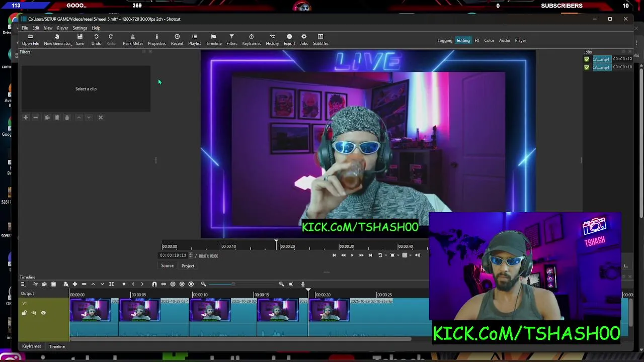Lift the clip with the up-arrow icon
Viewport: 644px width, 362px height.
click(x=93, y=284)
